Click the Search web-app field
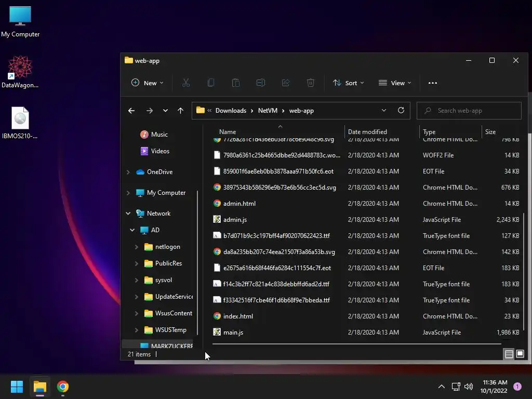532x399 pixels. [469, 111]
